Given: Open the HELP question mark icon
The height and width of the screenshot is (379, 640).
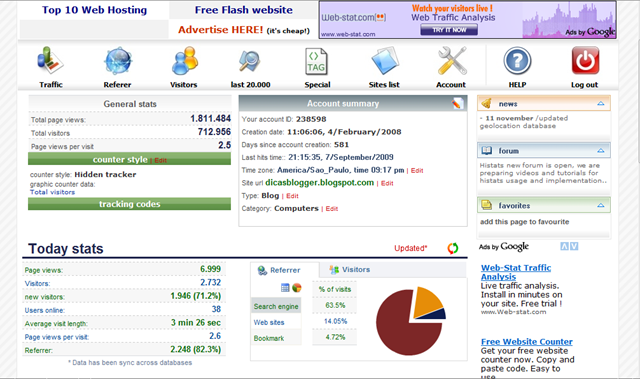Looking at the screenshot, I should click(517, 61).
